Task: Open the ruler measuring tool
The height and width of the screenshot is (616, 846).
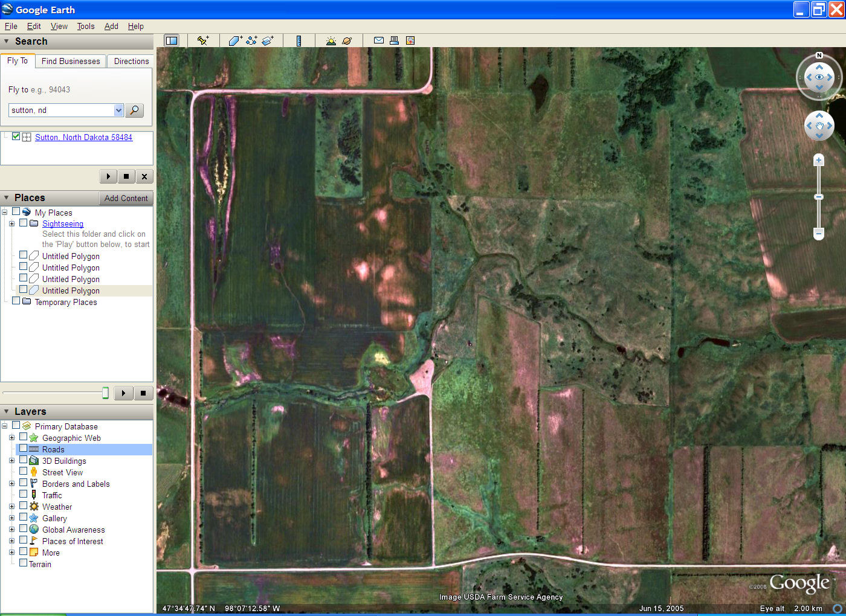Action: pos(299,40)
